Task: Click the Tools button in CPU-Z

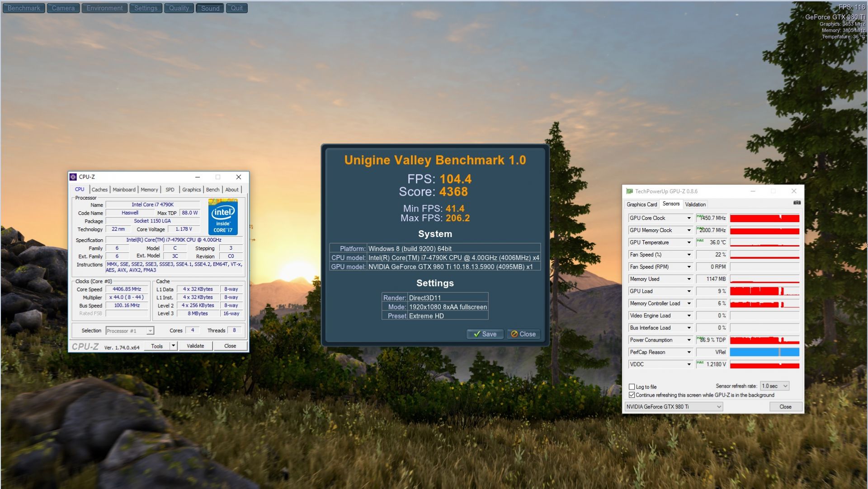Action: (x=157, y=346)
